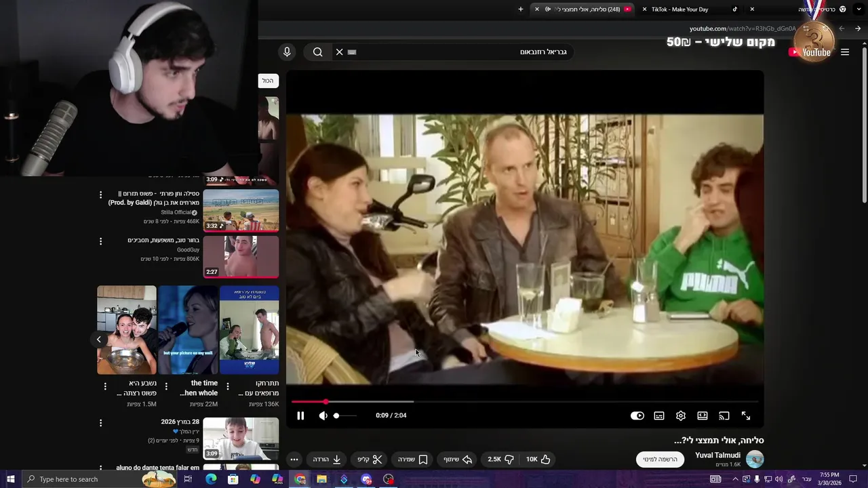This screenshot has height=488, width=868.
Task: Clear the search query X
Action: tap(340, 52)
